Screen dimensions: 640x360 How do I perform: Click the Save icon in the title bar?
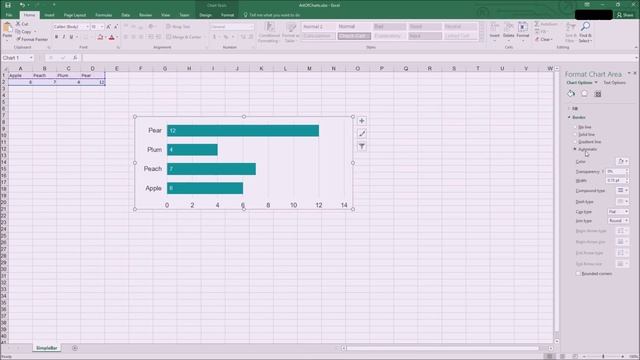coord(8,5)
